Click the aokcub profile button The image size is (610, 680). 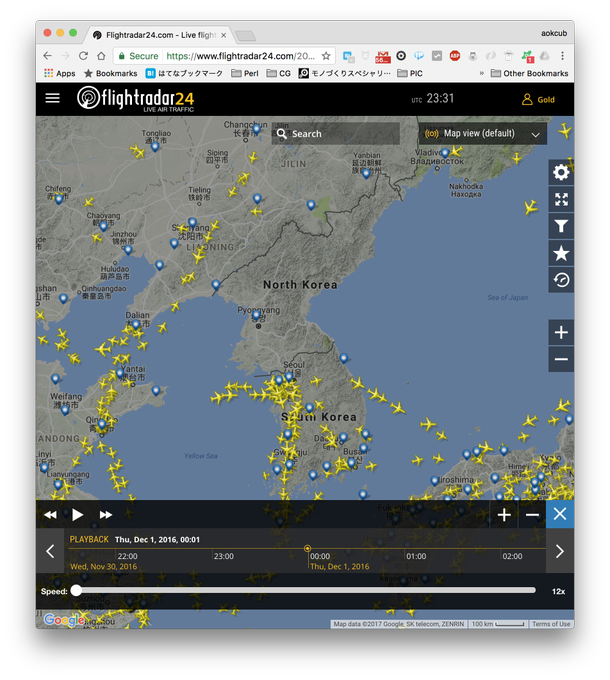click(x=554, y=33)
